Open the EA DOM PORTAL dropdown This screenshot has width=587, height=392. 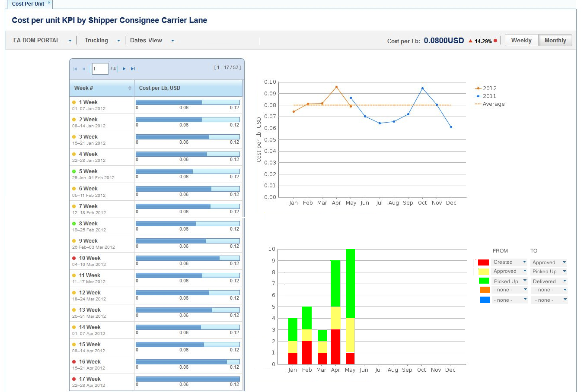[42, 41]
